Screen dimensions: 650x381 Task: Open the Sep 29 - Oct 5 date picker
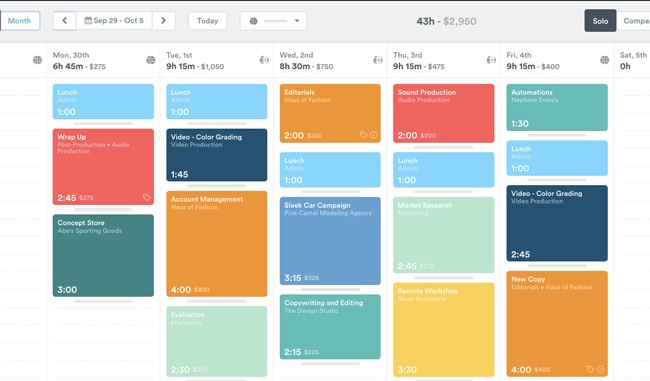tap(114, 21)
